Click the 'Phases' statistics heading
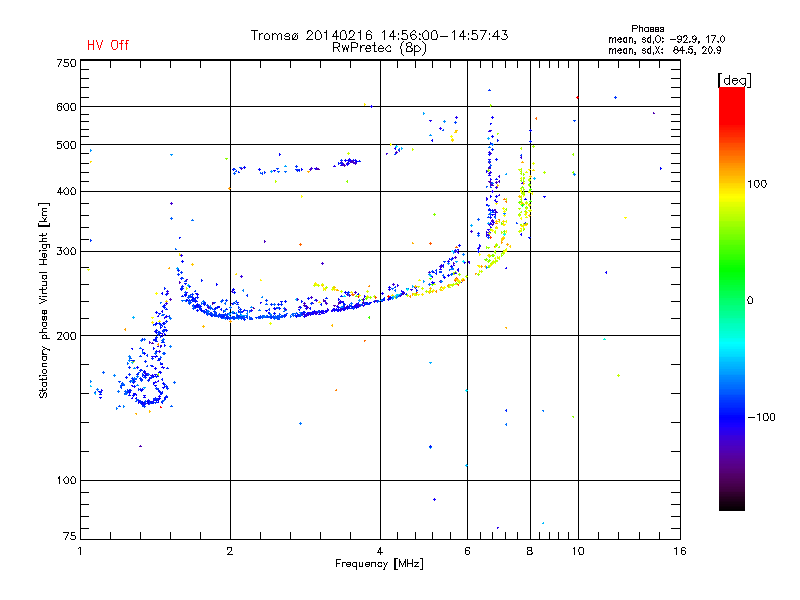 pyautogui.click(x=647, y=29)
